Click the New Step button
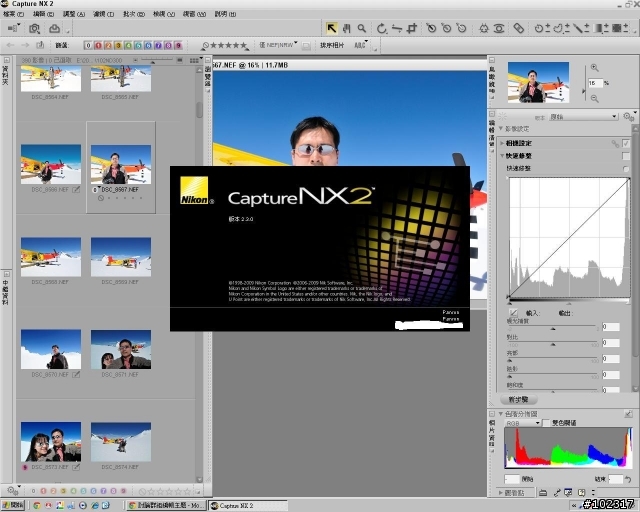 (x=518, y=399)
